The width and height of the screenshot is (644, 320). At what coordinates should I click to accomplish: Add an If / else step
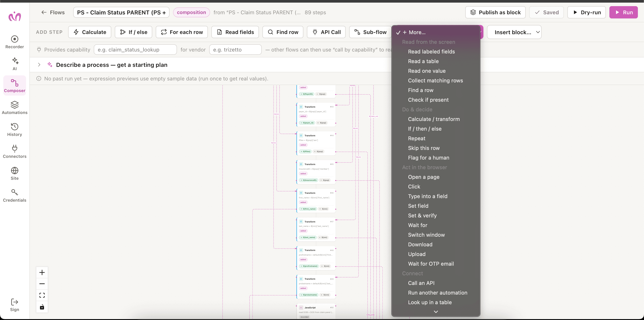(133, 32)
